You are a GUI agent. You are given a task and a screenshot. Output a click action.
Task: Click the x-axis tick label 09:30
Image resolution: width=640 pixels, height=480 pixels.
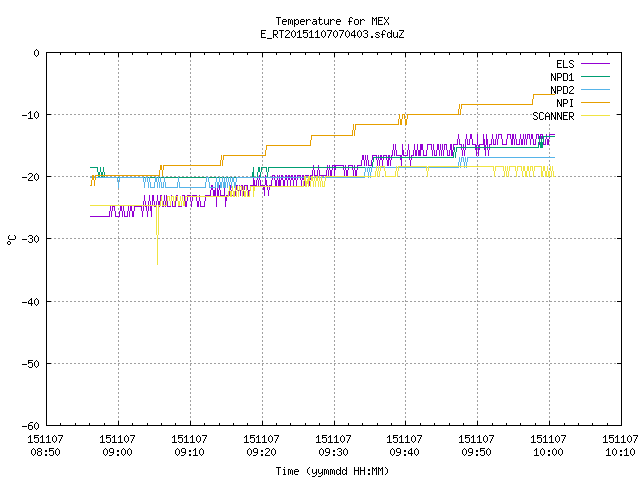pos(333,452)
